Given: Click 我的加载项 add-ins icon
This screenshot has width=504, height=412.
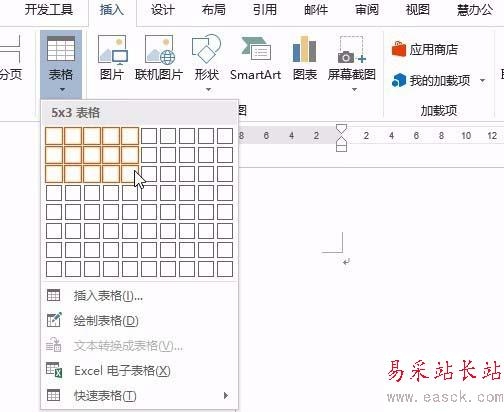Looking at the screenshot, I should [x=399, y=80].
